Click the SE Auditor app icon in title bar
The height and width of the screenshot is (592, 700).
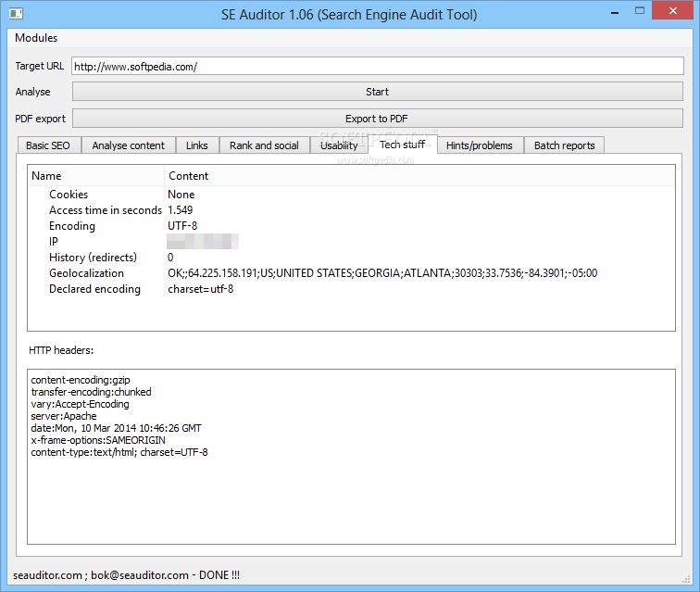(x=16, y=14)
